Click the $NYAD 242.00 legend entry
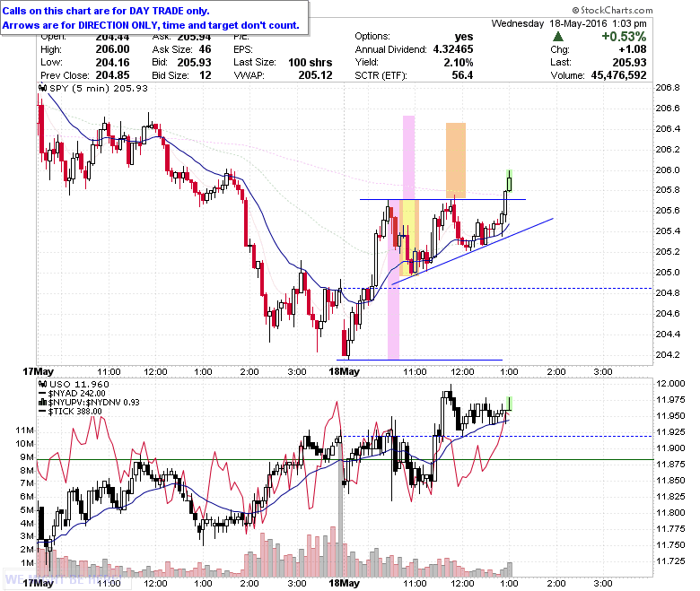This screenshot has height=591, width=700. click(x=77, y=394)
